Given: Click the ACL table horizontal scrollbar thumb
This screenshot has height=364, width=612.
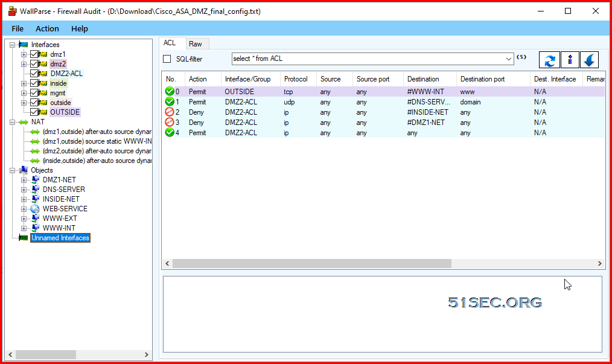Looking at the screenshot, I should pos(312,264).
